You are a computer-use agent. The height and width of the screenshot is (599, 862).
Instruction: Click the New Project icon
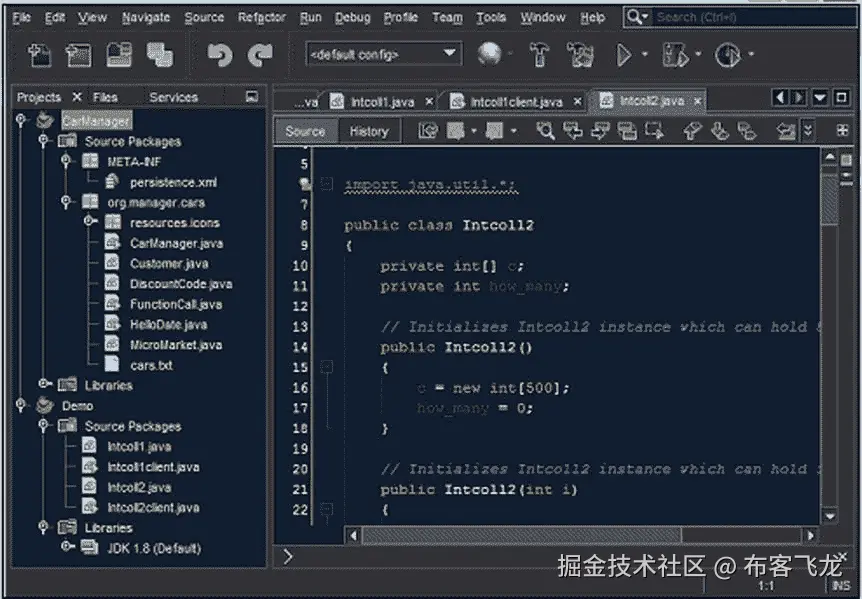pos(79,55)
